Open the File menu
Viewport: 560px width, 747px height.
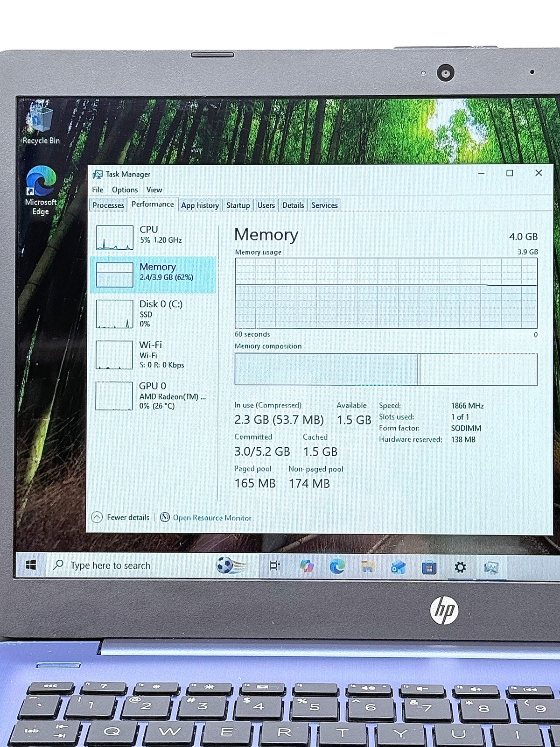point(98,190)
